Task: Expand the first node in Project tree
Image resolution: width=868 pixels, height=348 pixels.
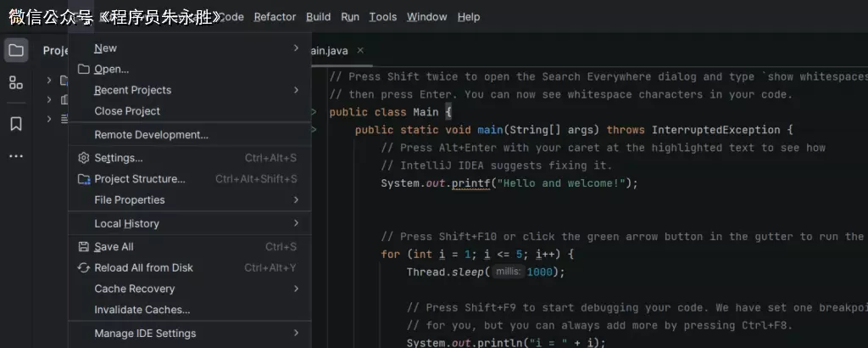Action: (49, 81)
